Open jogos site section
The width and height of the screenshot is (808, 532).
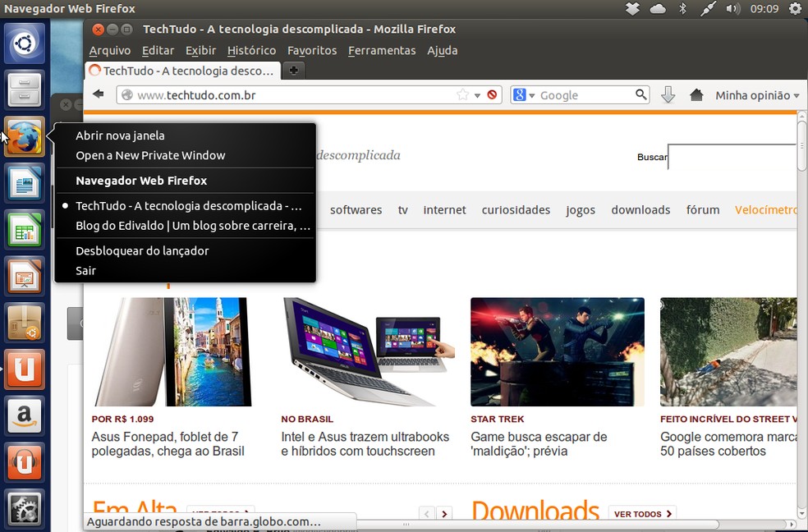[x=581, y=210]
